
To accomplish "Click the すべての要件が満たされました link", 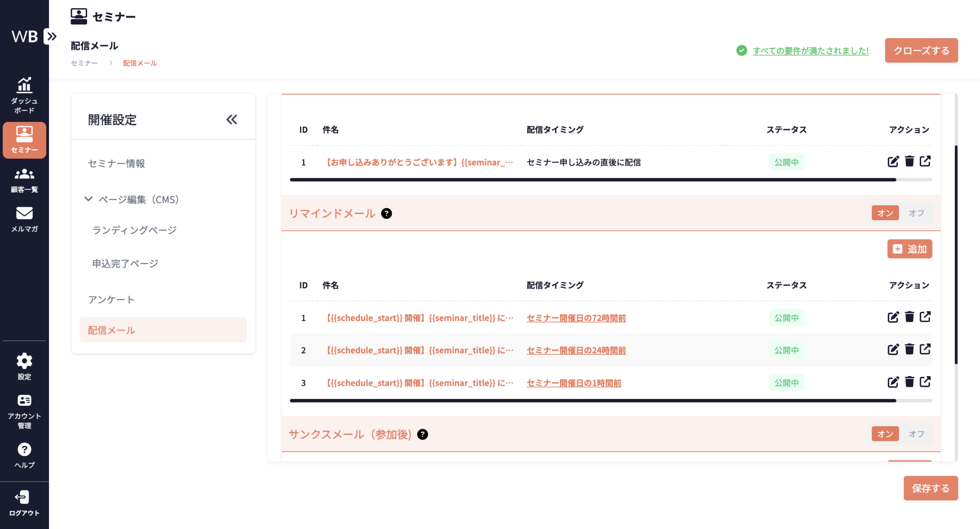I will coord(810,51).
